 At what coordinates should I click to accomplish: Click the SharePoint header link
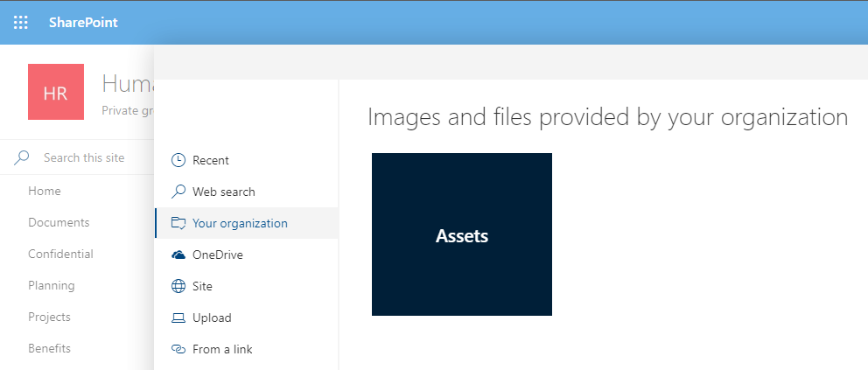tap(83, 23)
